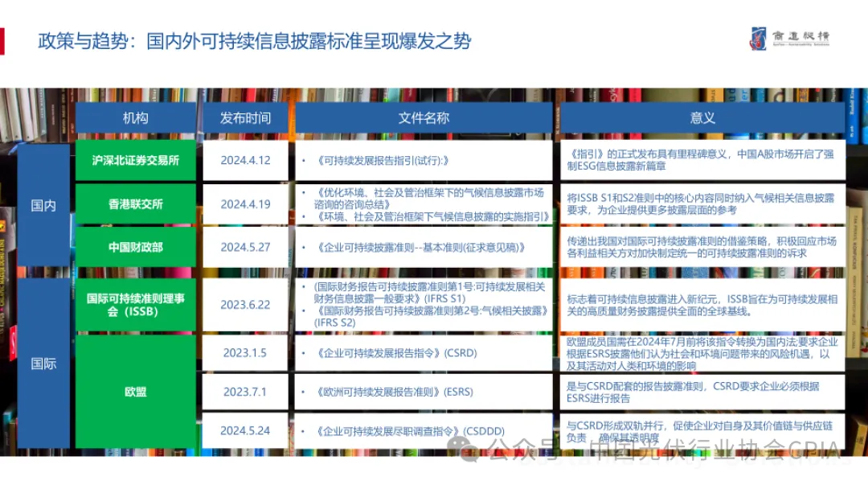
Task: Click the date 2023.7.1
Action: [x=245, y=392]
